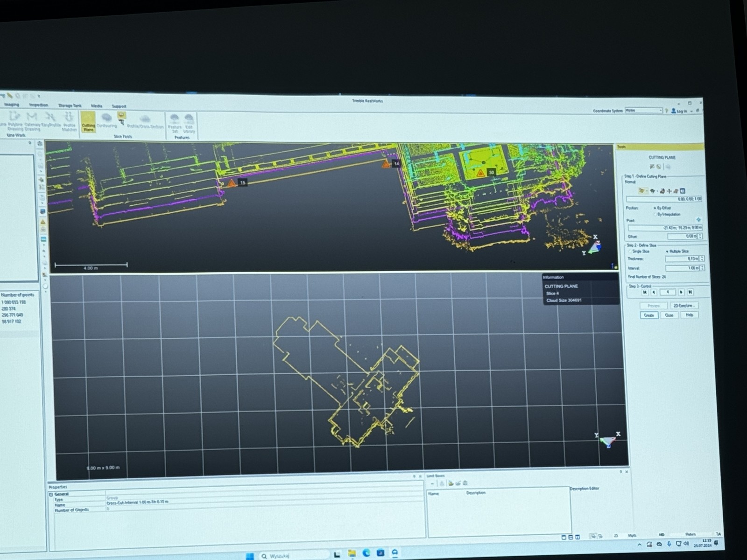Click the Feature Set ribbon icon
This screenshot has height=560, width=747.
coord(175,123)
